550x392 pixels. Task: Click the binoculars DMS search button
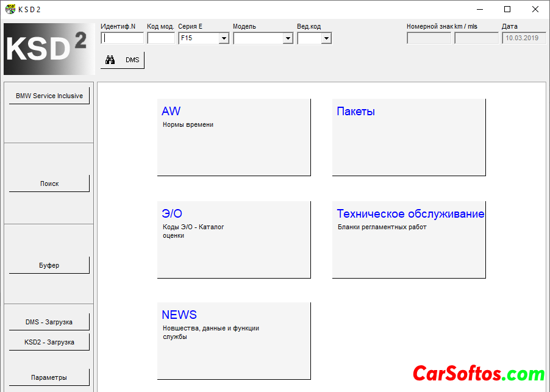point(123,60)
